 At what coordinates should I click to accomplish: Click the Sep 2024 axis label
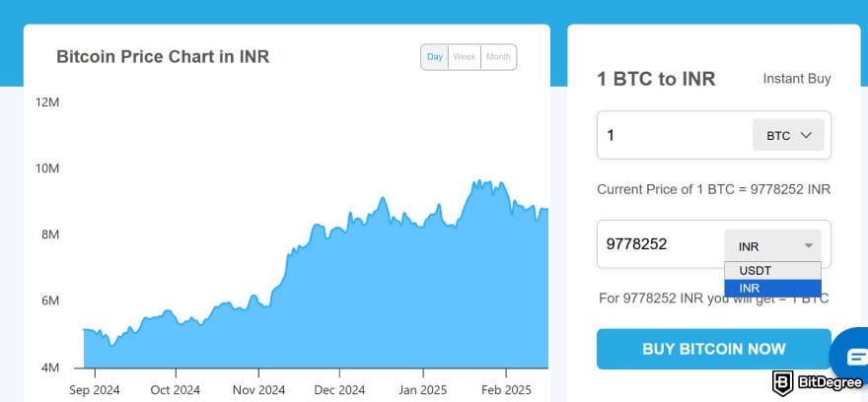pyautogui.click(x=94, y=390)
